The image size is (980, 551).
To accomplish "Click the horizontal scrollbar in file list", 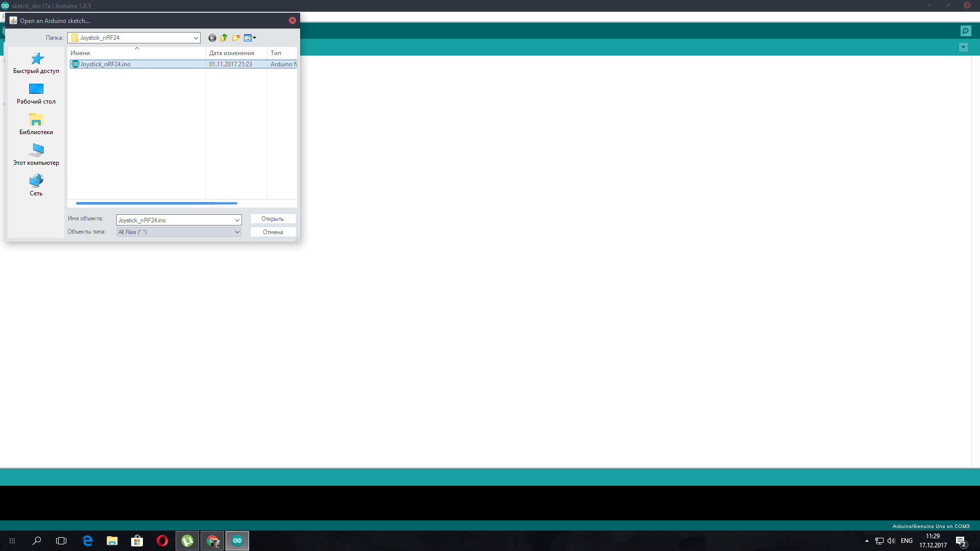I will [156, 203].
